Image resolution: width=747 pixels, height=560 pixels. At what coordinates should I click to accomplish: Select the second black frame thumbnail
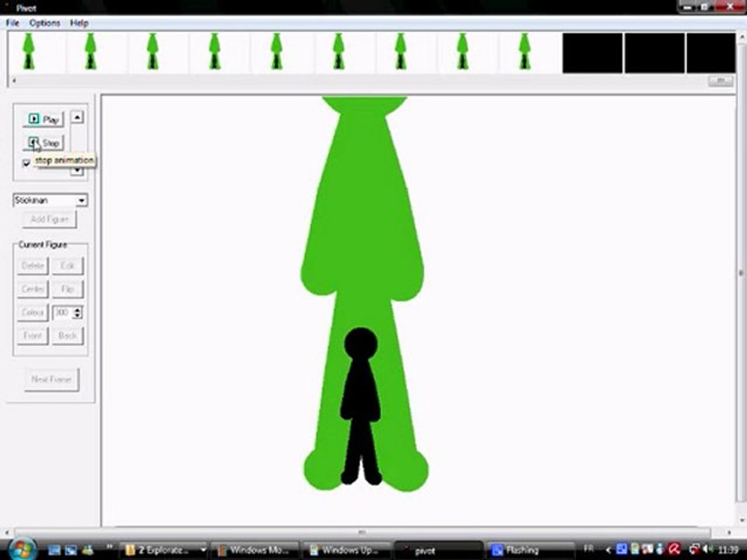(654, 53)
